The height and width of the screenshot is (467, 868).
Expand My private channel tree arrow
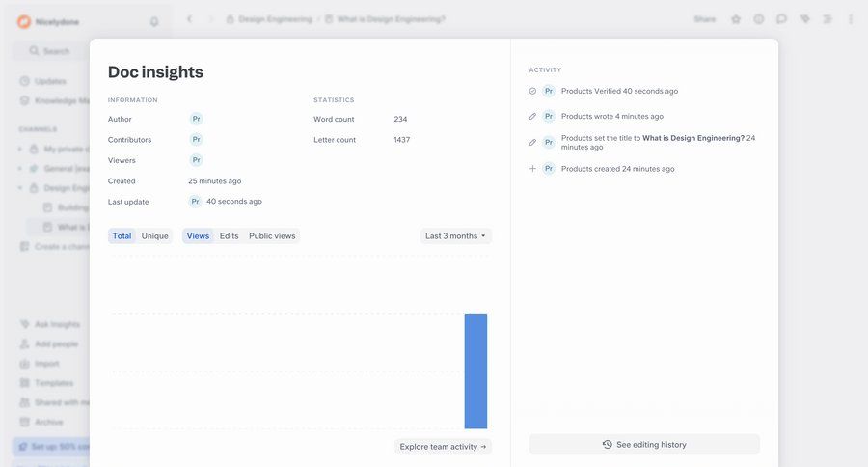coord(20,150)
